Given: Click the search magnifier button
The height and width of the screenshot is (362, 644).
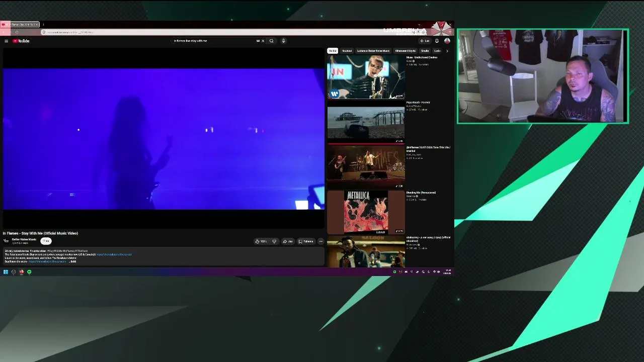Looking at the screenshot, I should coord(271,41).
